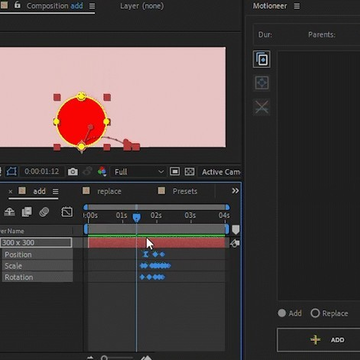Viewport: 360px width, 360px height.
Task: Click the 02s ruler mark
Action: tap(156, 216)
